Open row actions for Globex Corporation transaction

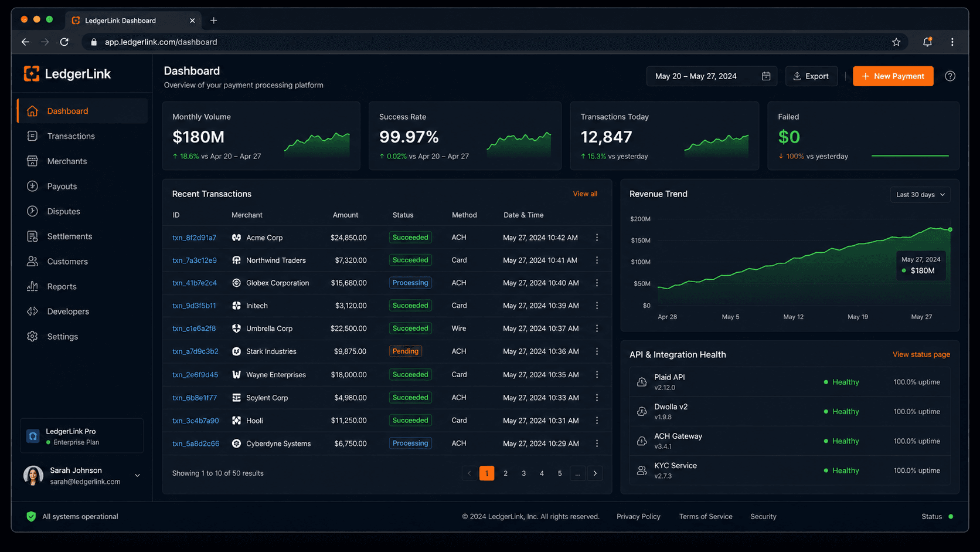tap(597, 283)
